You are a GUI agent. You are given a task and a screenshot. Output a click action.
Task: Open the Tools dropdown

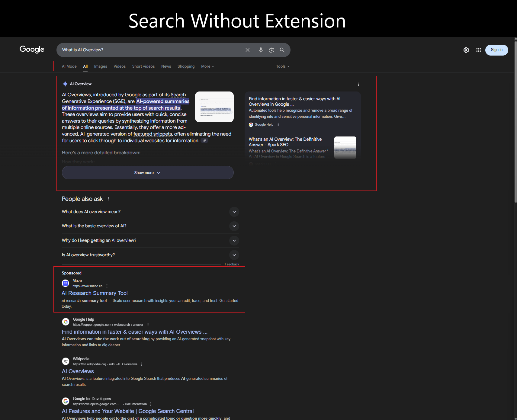click(283, 66)
